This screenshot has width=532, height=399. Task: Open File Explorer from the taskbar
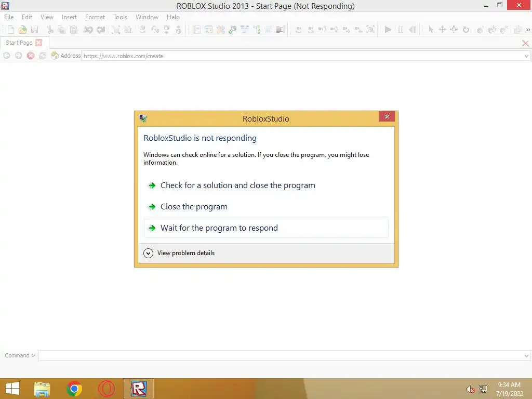42,389
